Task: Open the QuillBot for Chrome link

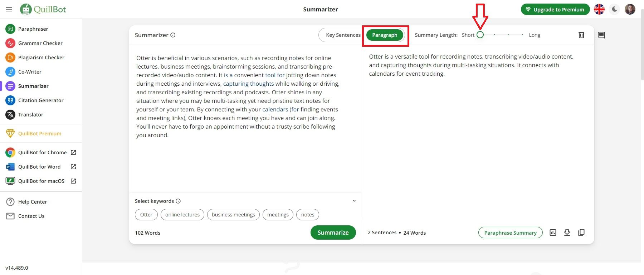Action: tap(42, 152)
